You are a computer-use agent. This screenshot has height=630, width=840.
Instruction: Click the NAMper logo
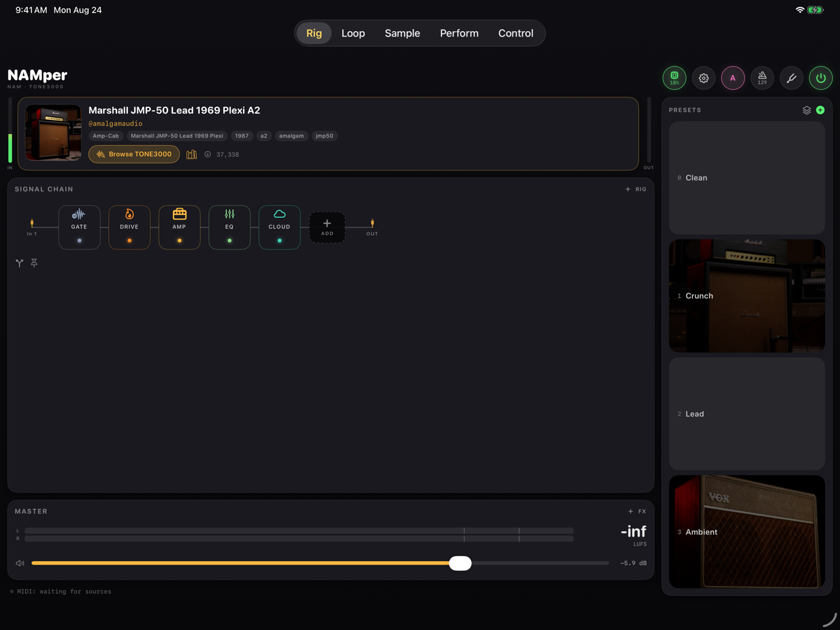click(x=37, y=76)
